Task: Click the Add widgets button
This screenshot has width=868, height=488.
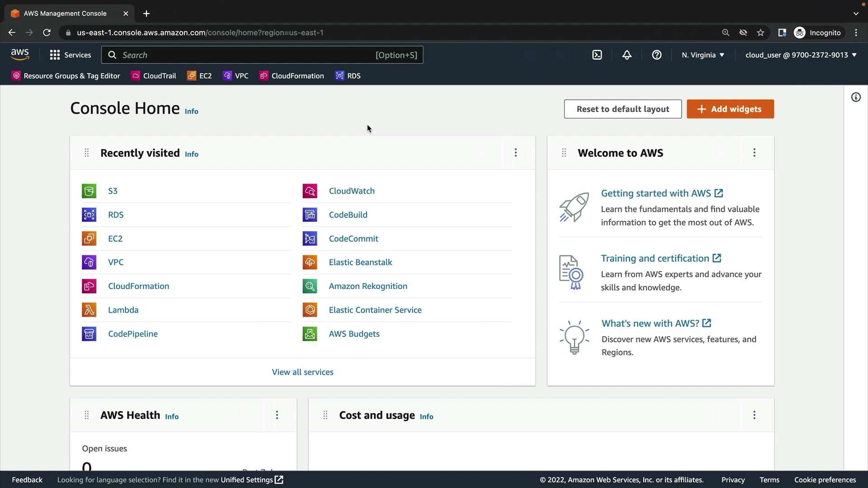Action: click(730, 109)
